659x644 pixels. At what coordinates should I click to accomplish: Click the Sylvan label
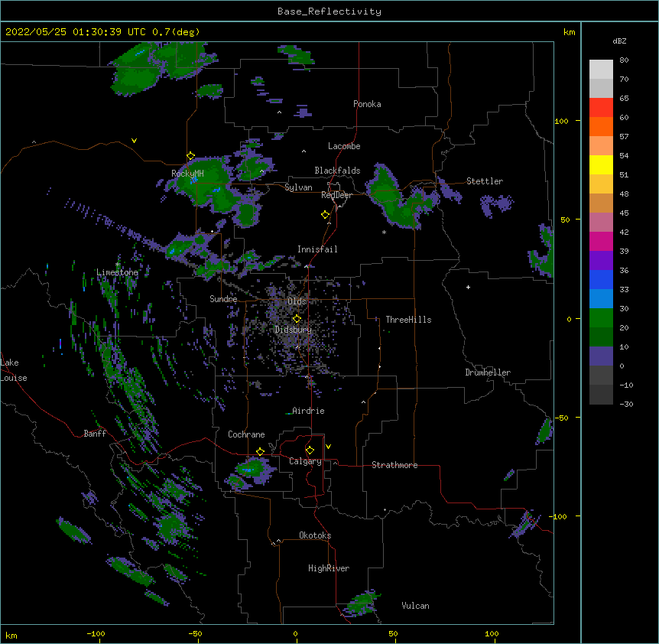(298, 187)
